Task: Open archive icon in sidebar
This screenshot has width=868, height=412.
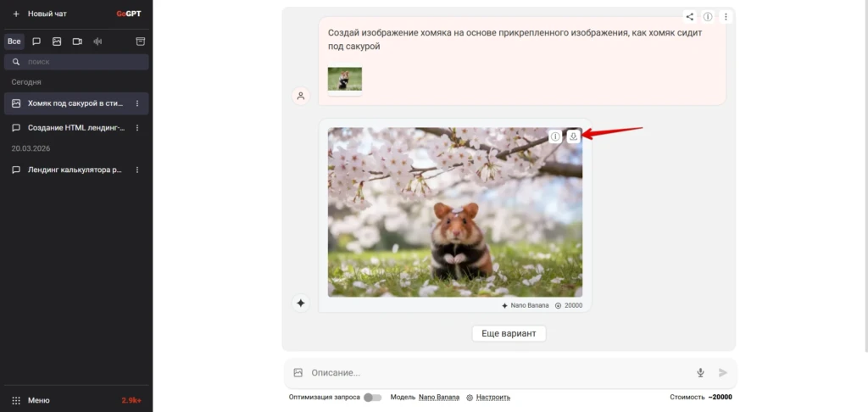Action: pos(141,42)
